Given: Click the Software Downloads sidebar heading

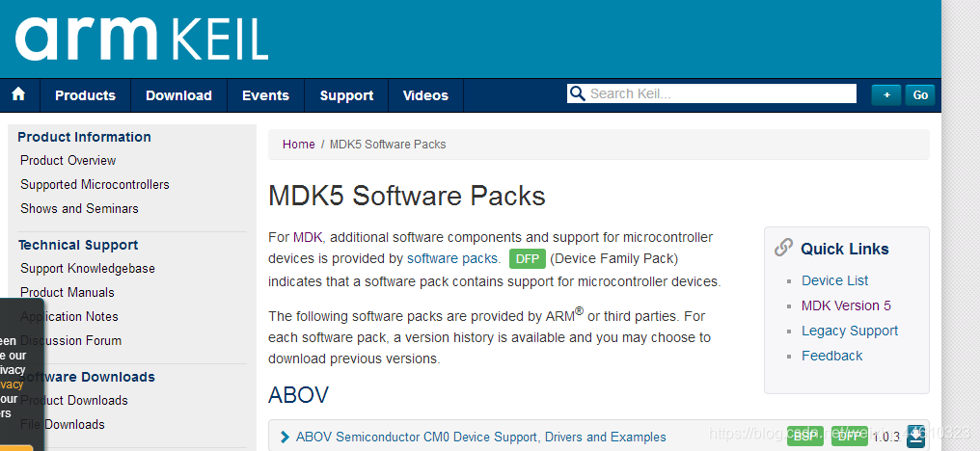Looking at the screenshot, I should (86, 377).
